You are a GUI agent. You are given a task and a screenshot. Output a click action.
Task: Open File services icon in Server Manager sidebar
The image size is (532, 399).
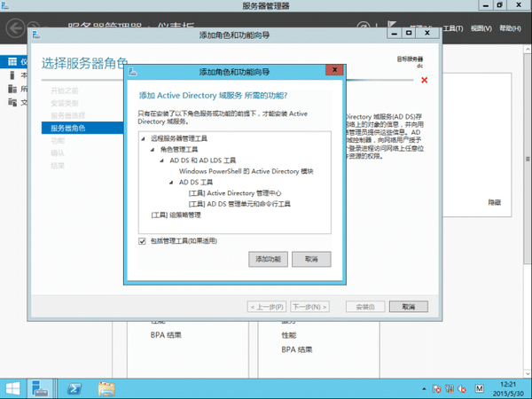[12, 102]
